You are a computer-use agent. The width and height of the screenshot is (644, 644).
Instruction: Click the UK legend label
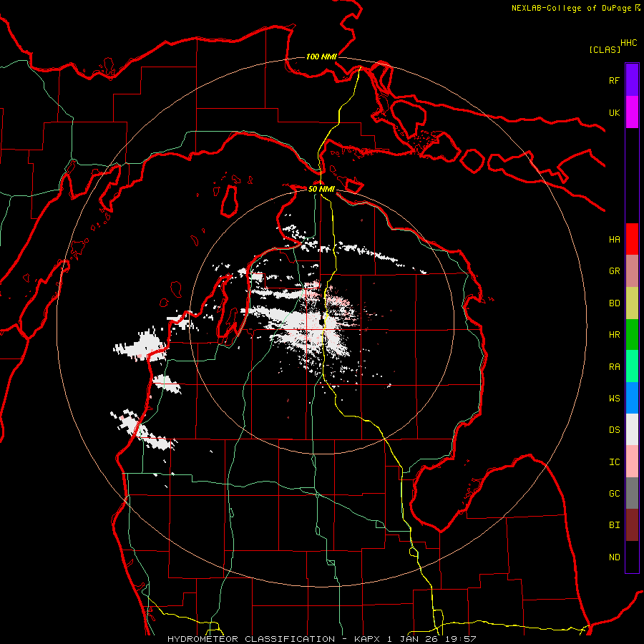615,112
